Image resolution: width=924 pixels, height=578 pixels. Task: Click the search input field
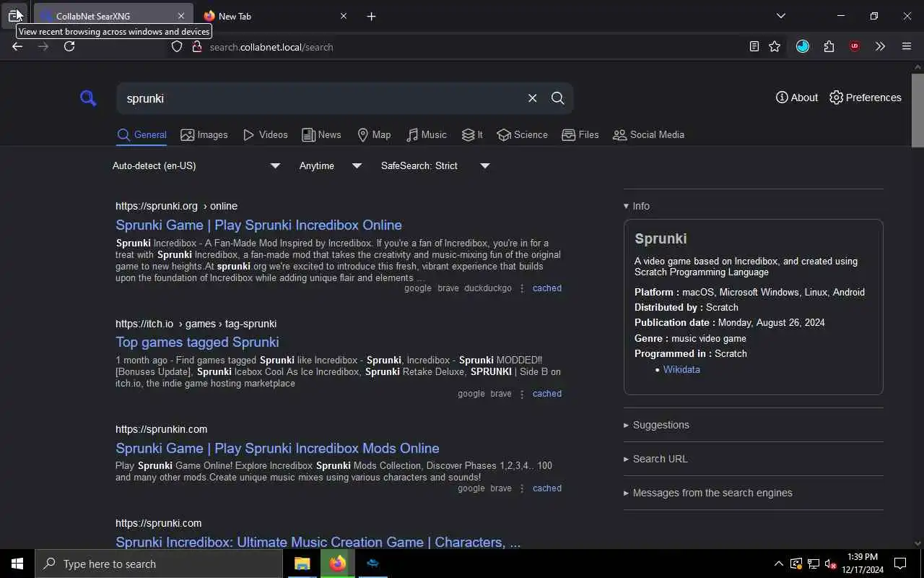click(x=321, y=98)
